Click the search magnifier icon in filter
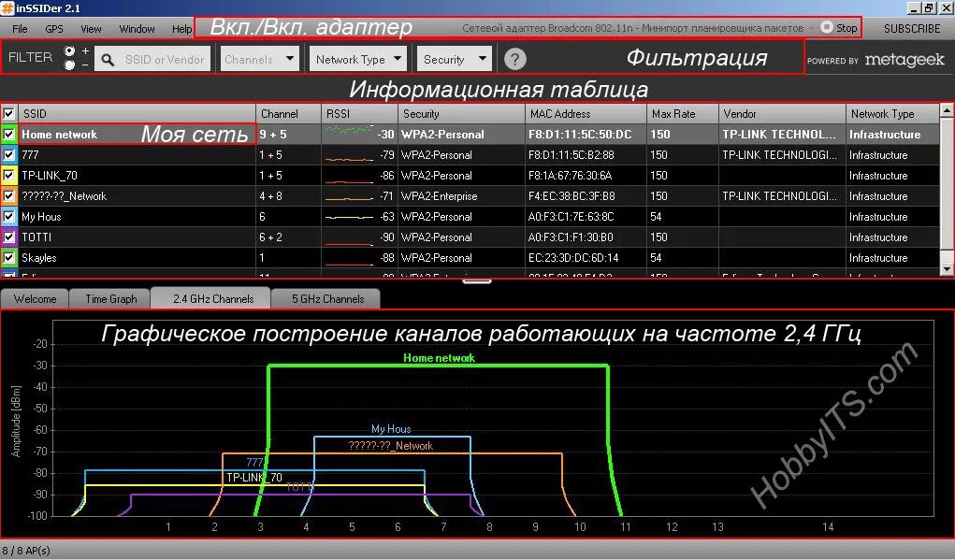955x560 pixels. click(x=108, y=60)
